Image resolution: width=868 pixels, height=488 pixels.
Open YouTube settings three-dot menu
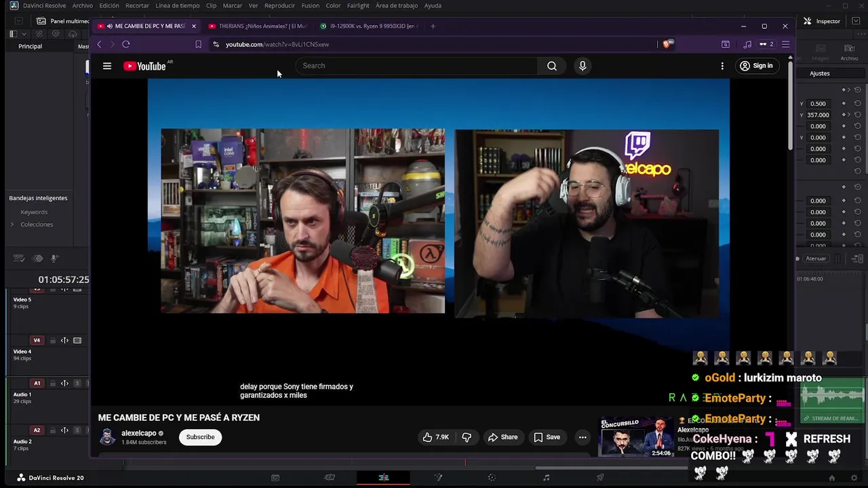[722, 66]
